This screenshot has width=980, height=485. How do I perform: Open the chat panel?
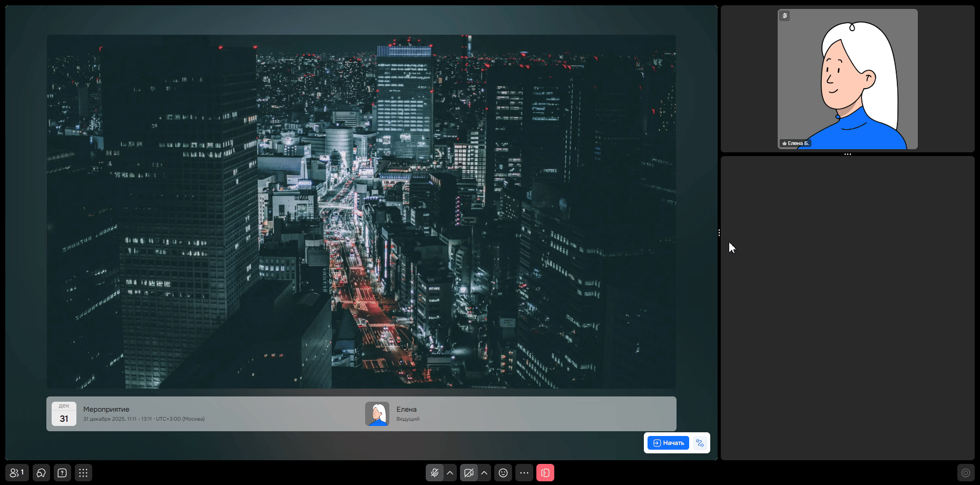pos(41,473)
